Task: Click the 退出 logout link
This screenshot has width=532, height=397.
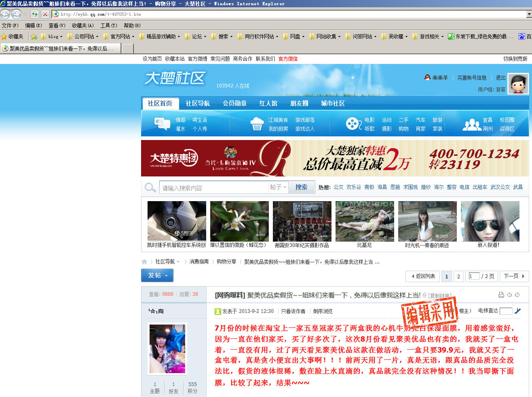Action: pyautogui.click(x=501, y=78)
